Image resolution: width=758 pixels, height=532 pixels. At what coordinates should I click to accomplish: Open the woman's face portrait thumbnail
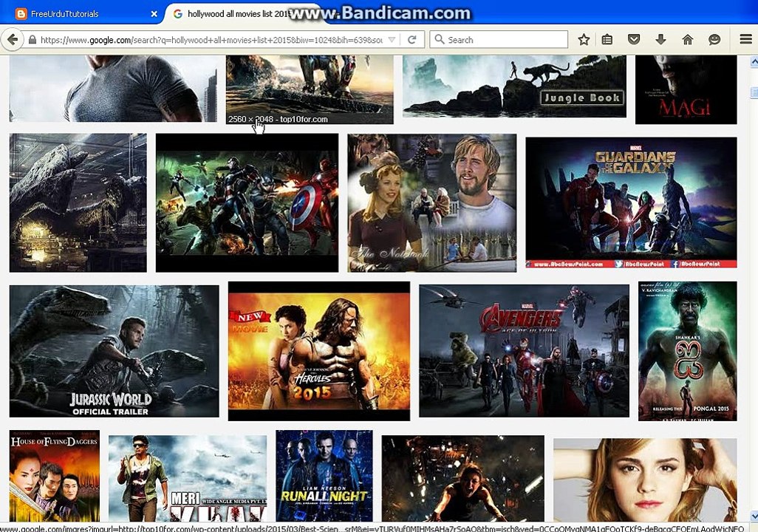click(646, 480)
